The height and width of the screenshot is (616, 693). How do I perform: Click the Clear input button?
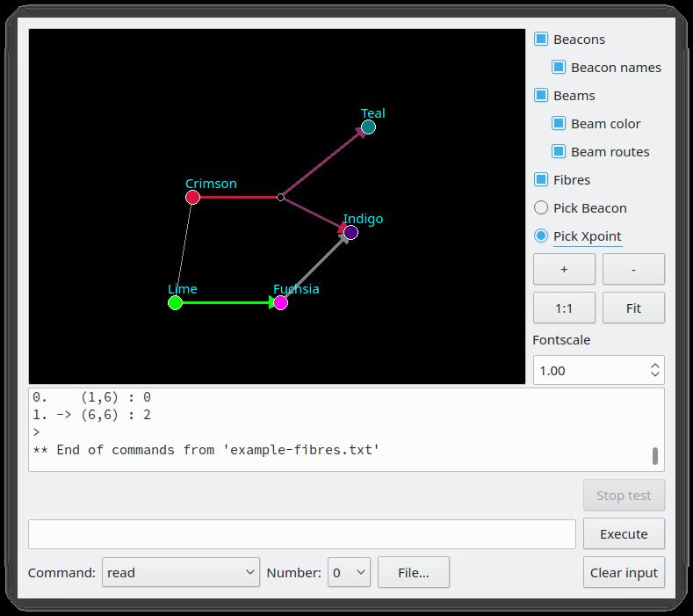(624, 573)
